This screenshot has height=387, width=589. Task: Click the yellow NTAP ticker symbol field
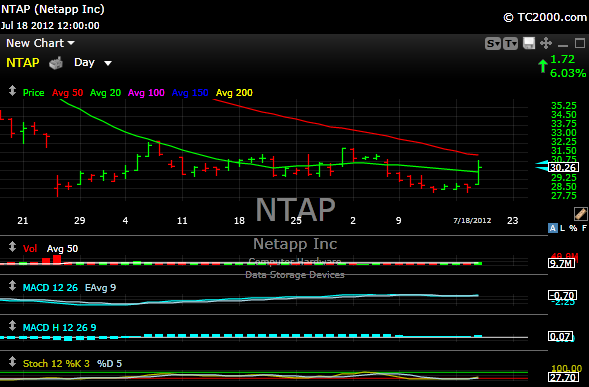[23, 63]
